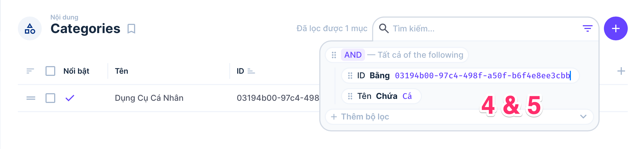Image resolution: width=644 pixels, height=149 pixels.
Task: Click the Nổi bật checkmark in the row
Action: tap(70, 98)
